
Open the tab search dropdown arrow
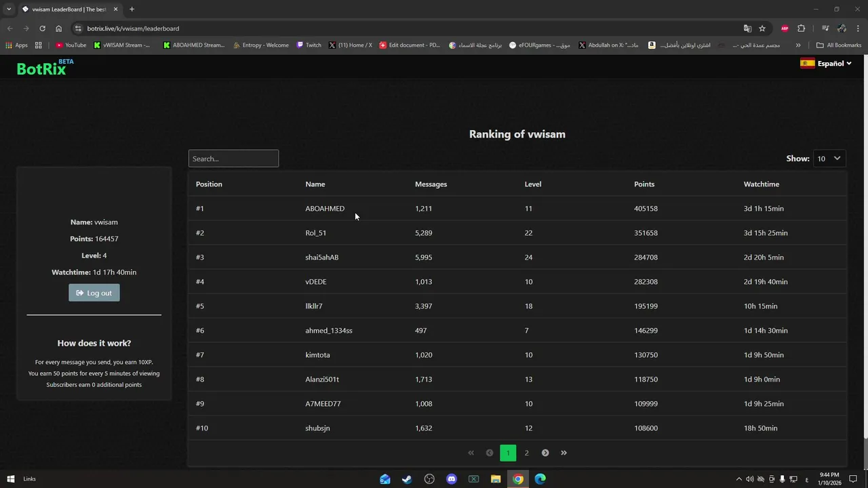coord(9,9)
